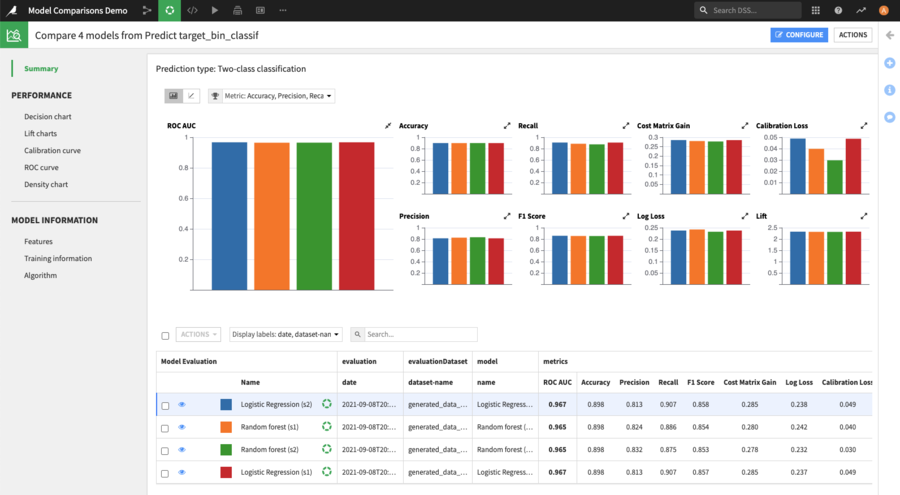Viewport: 900px width, 495px height.
Task: Toggle visibility eye for Random forest (s1)
Action: click(182, 427)
